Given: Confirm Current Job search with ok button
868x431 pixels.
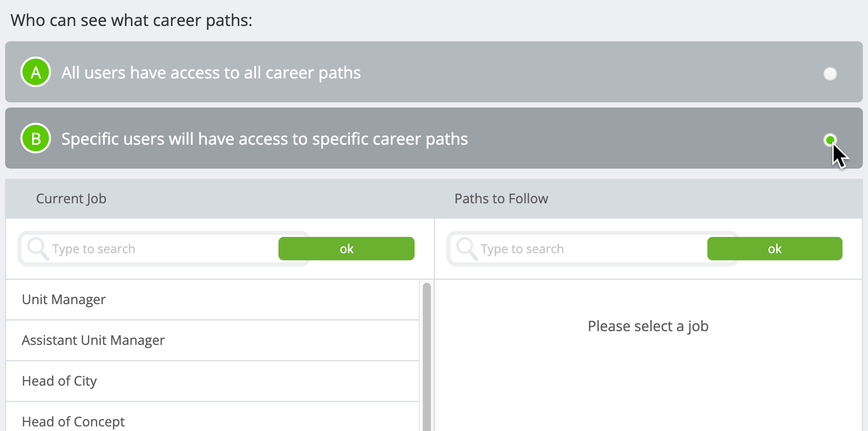Looking at the screenshot, I should pos(346,249).
